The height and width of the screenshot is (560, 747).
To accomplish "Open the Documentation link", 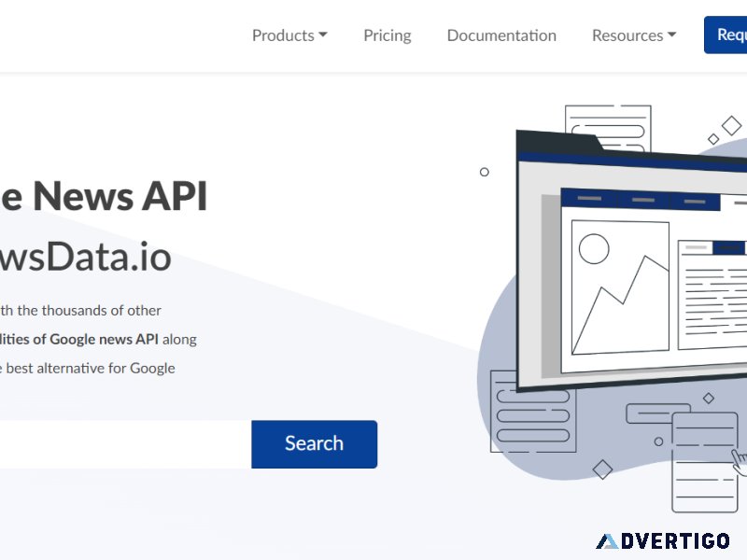I will 501,35.
